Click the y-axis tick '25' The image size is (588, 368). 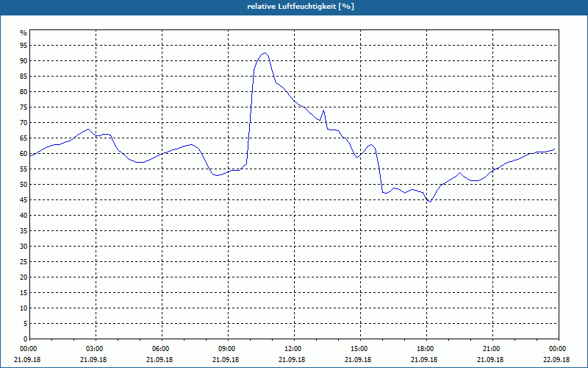tap(24, 262)
